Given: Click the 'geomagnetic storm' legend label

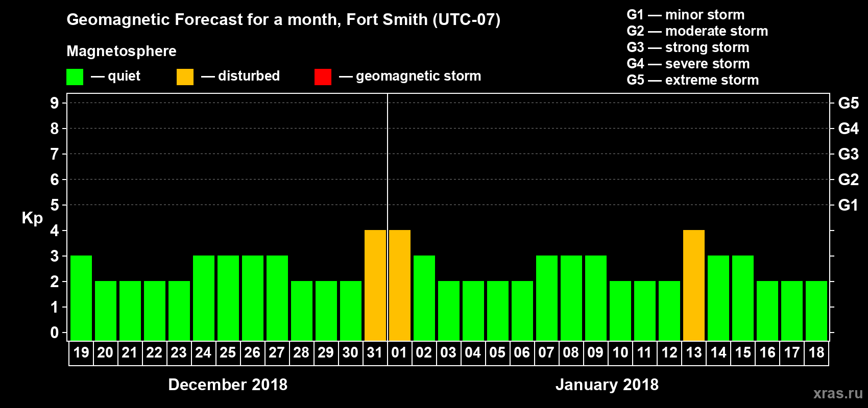Looking at the screenshot, I should pos(419,76).
